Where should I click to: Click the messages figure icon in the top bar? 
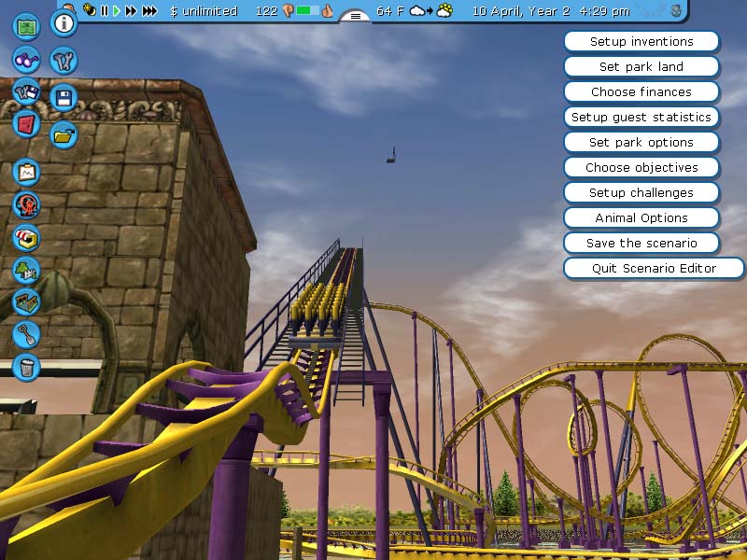[675, 10]
